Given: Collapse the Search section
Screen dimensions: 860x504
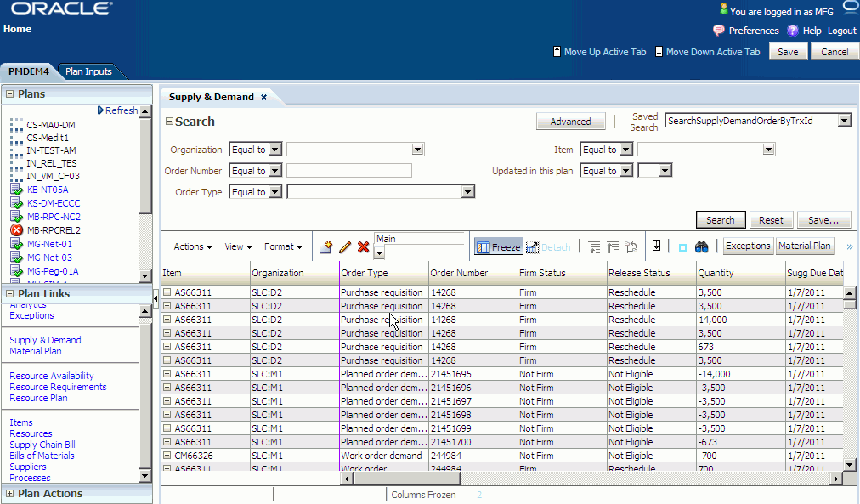Looking at the screenshot, I should tap(169, 122).
